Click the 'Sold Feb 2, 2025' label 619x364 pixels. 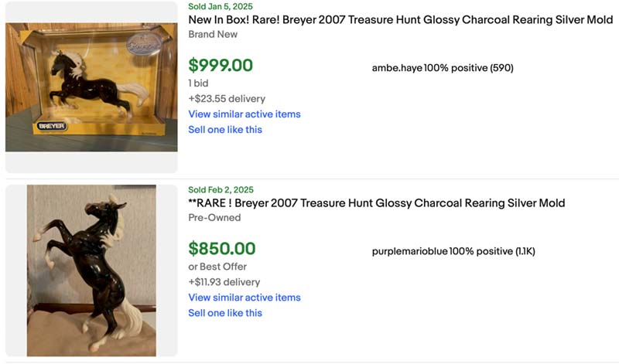click(221, 189)
